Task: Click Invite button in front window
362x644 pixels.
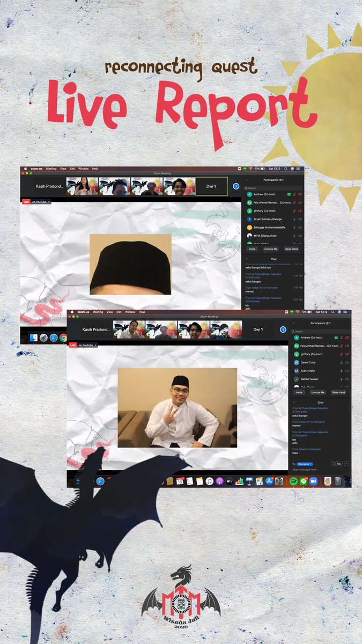Action: click(299, 392)
